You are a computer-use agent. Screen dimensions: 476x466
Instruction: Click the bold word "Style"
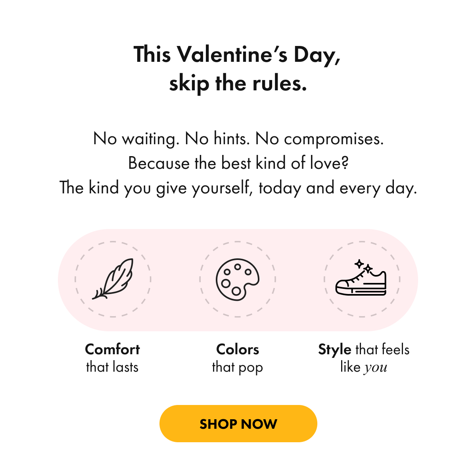click(335, 349)
